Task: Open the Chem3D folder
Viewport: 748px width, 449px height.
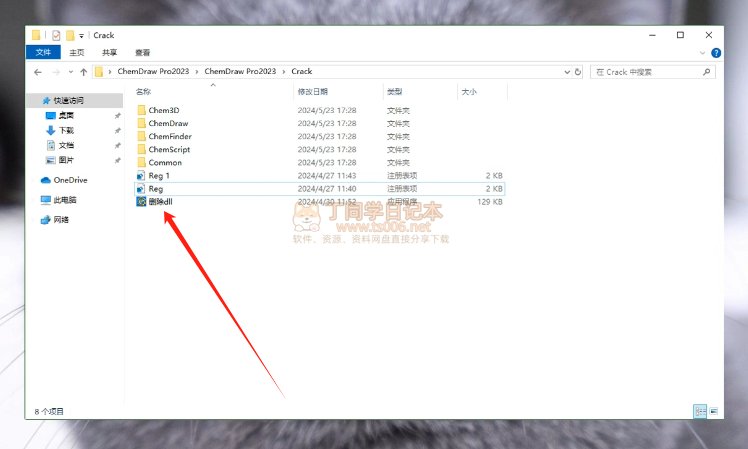Action: coord(164,110)
